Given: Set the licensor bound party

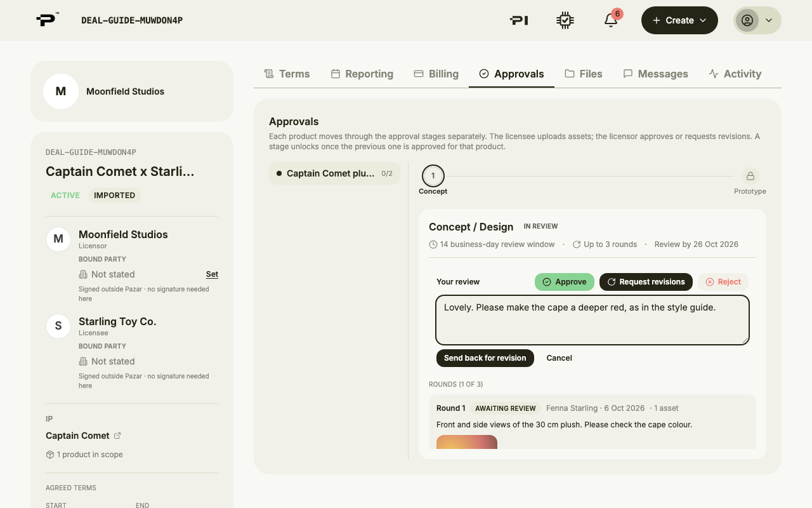Looking at the screenshot, I should coord(212,274).
